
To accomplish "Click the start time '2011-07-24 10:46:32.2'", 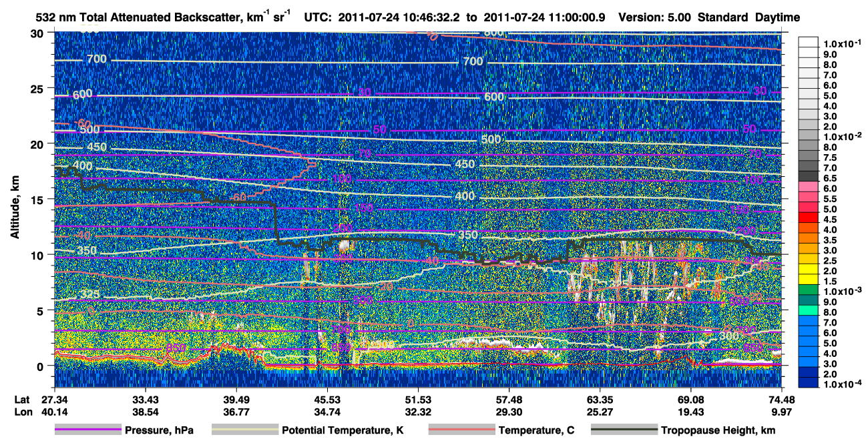I will pyautogui.click(x=399, y=18).
